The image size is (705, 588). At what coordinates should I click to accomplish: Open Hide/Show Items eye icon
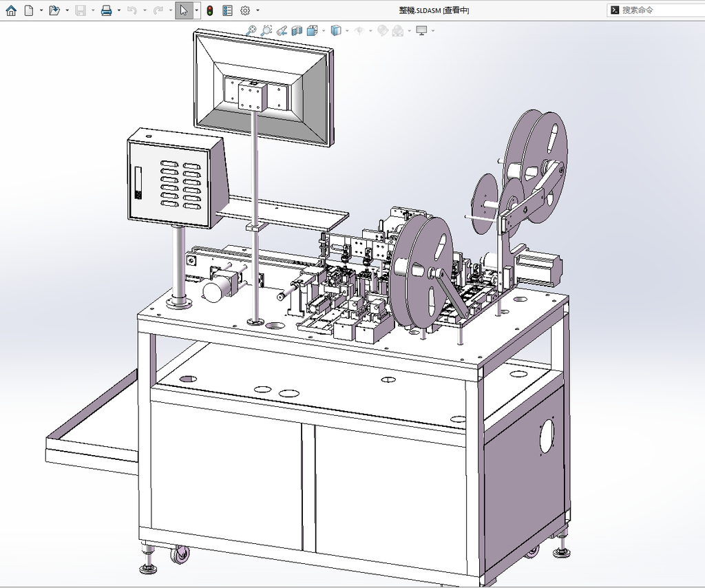359,30
